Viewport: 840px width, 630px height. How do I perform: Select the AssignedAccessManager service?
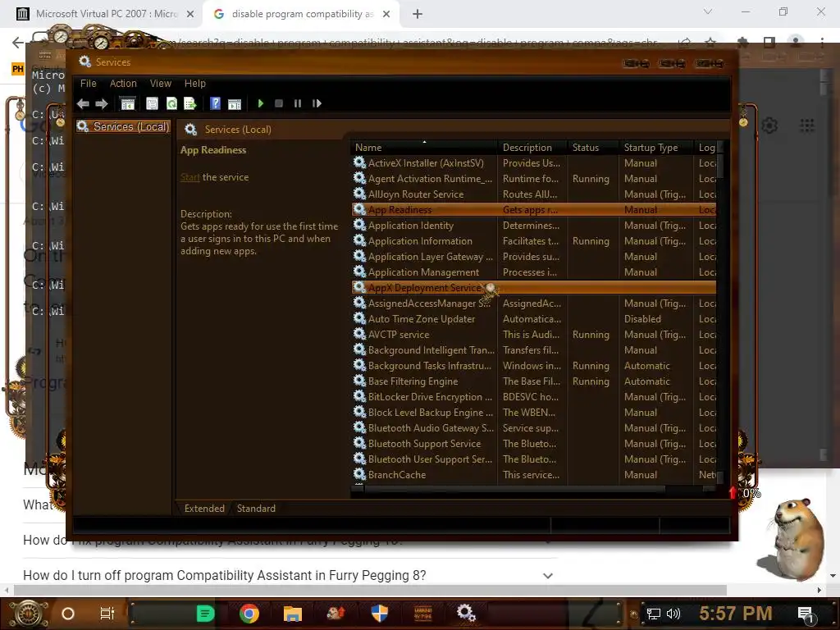coord(533,304)
